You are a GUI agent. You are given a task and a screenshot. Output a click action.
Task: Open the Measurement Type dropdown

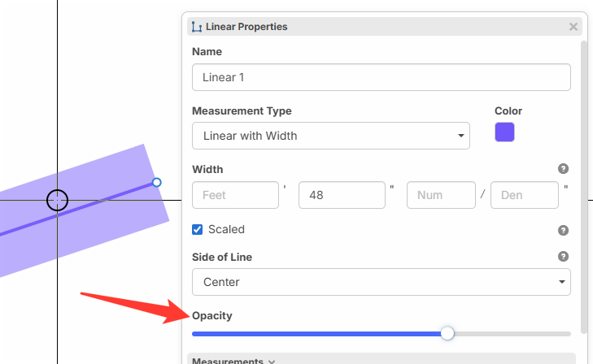tap(330, 136)
